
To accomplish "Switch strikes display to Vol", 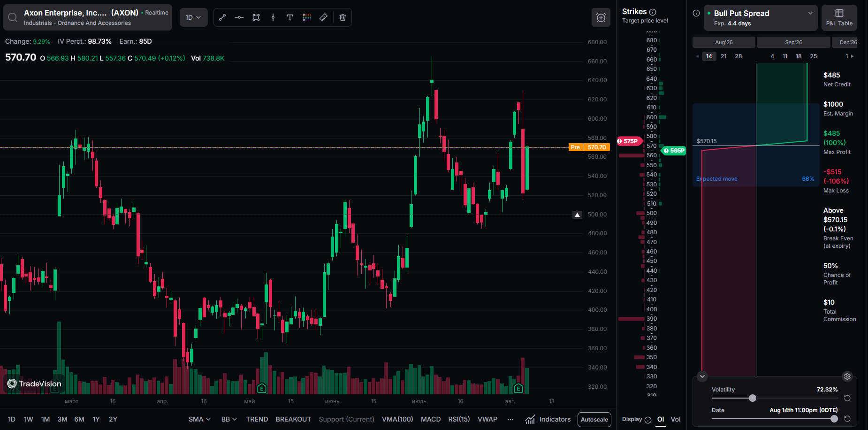I will [x=676, y=419].
